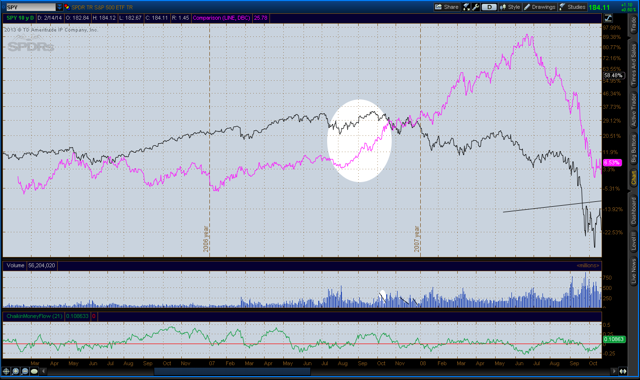Image resolution: width=640 pixels, height=380 pixels.
Task: Click the Volume study label
Action: pos(15,265)
